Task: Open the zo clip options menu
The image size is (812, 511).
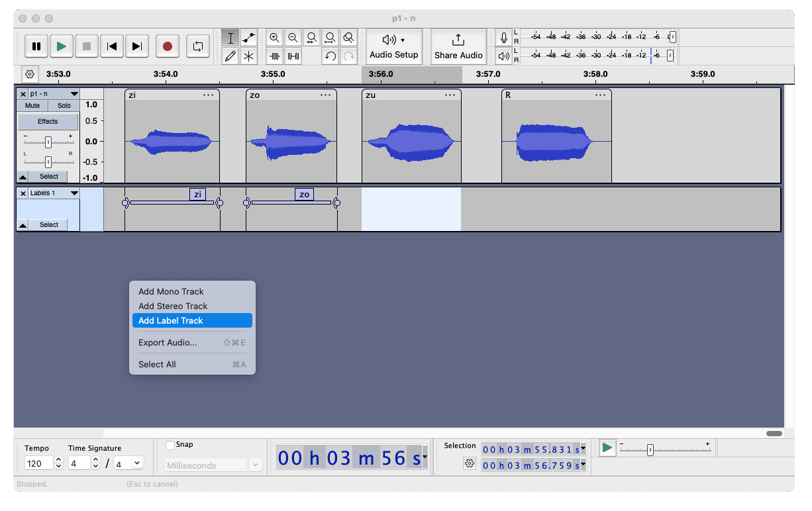Action: 326,95
